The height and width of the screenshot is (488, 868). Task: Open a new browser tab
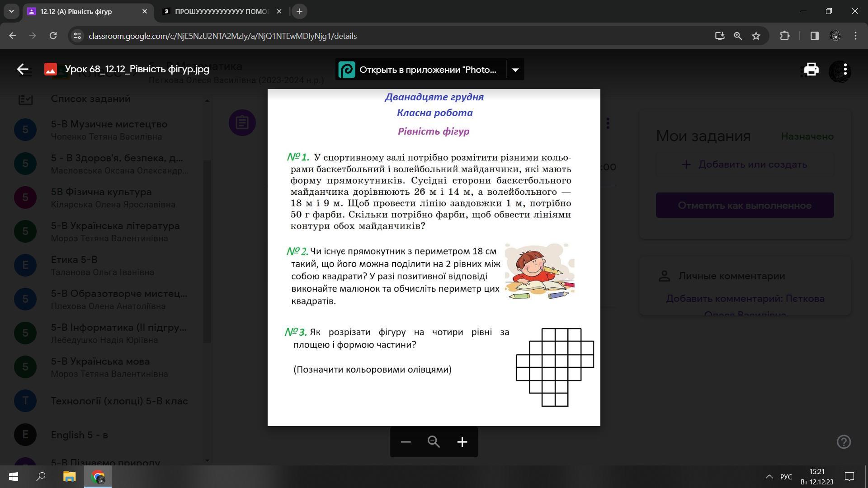(299, 12)
